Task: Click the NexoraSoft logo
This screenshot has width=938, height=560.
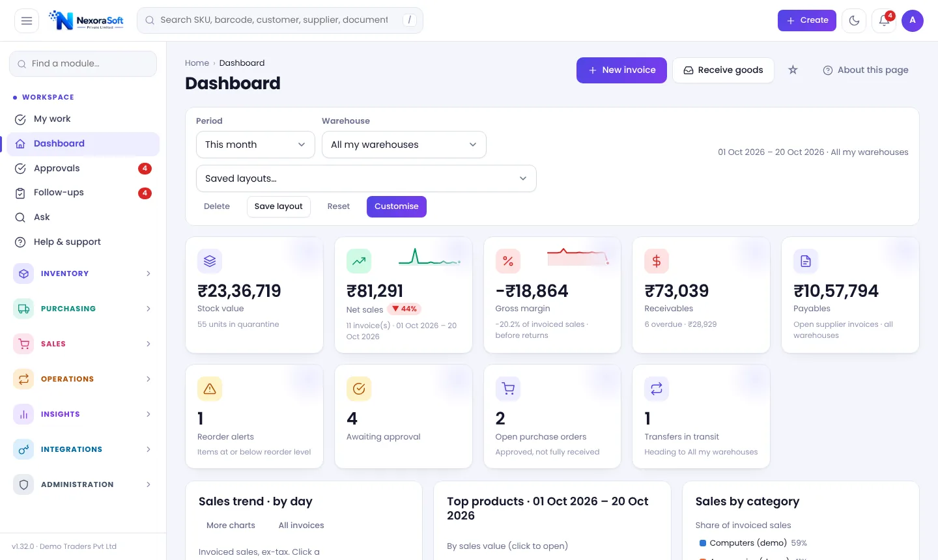Action: click(x=86, y=21)
